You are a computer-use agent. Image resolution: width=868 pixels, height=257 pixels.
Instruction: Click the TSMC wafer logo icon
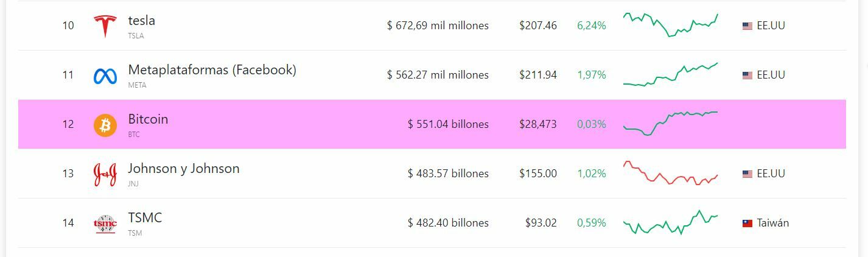pos(105,224)
